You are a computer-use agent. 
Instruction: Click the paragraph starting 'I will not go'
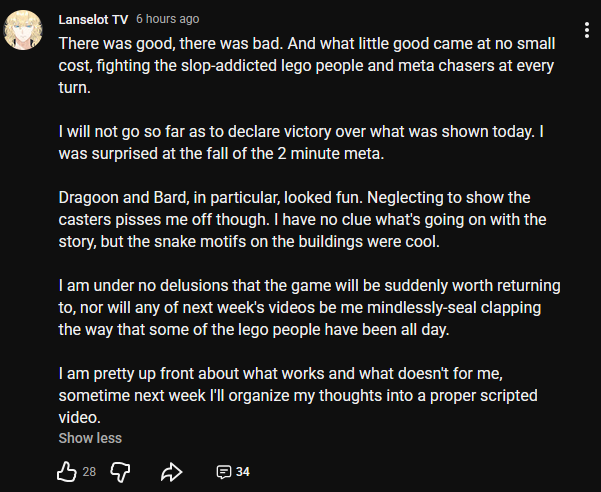click(301, 143)
